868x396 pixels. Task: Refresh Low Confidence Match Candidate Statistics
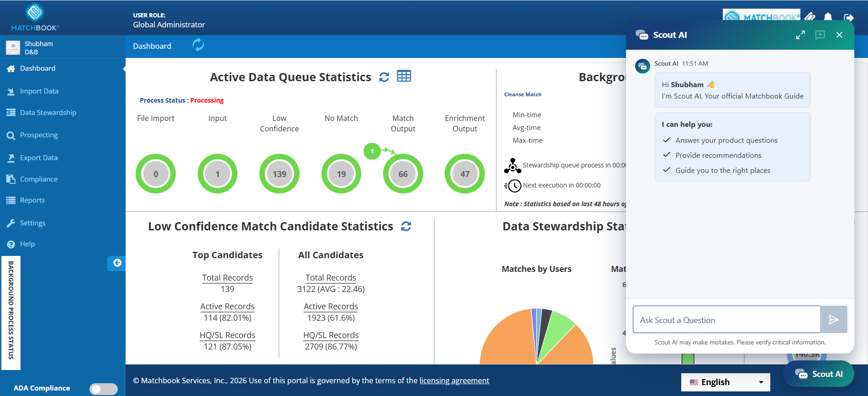(x=406, y=226)
